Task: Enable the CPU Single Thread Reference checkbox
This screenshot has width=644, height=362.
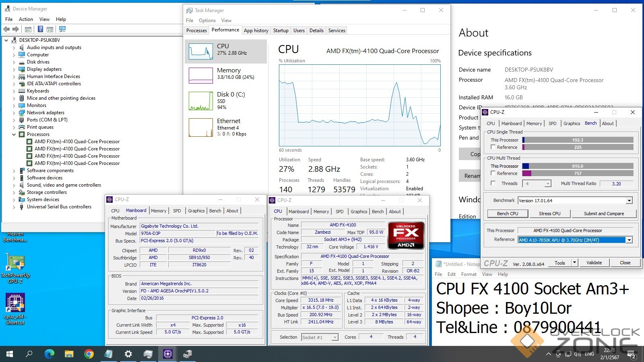Action: [x=493, y=147]
